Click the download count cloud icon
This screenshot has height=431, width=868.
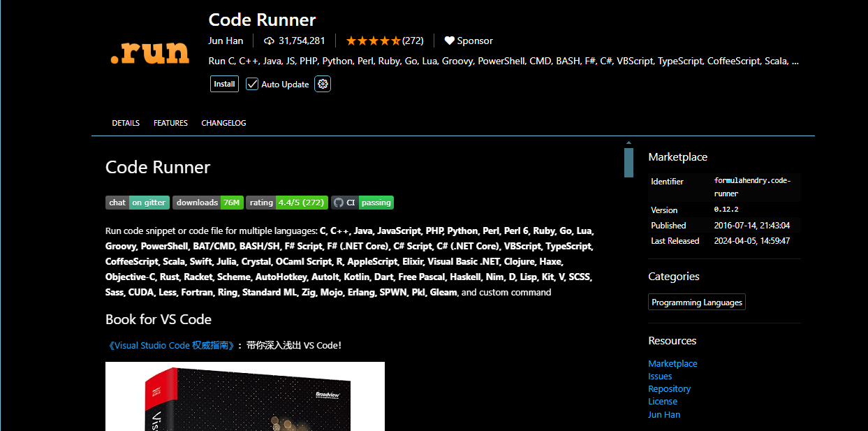click(x=269, y=41)
